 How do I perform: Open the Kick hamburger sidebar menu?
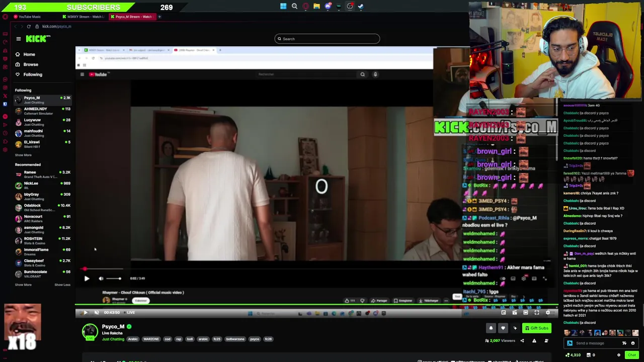(18, 39)
